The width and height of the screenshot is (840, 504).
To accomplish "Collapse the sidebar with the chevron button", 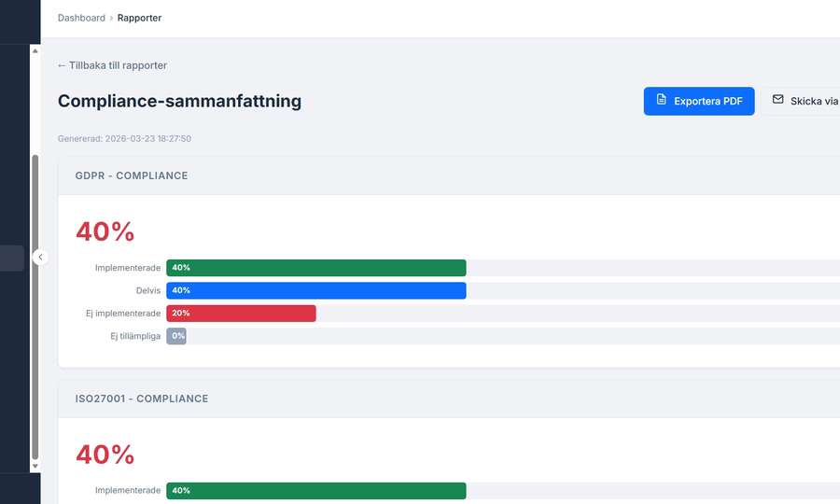I will [40, 257].
